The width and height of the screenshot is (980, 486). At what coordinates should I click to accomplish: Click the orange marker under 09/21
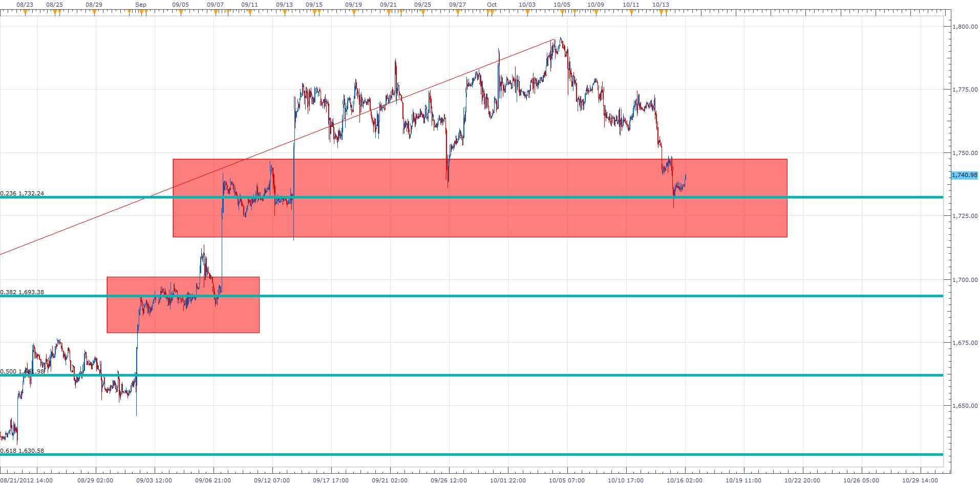(389, 13)
